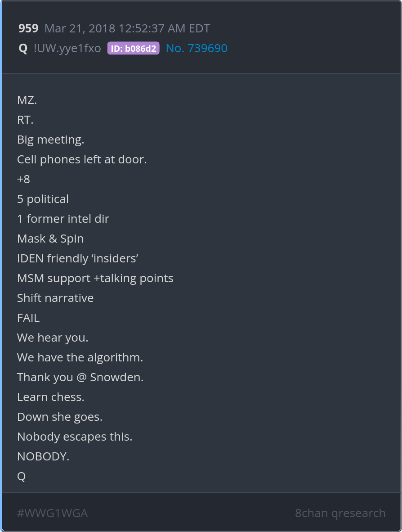Click "We have the algorithm." text
The width and height of the screenshot is (402, 532).
pos(80,357)
